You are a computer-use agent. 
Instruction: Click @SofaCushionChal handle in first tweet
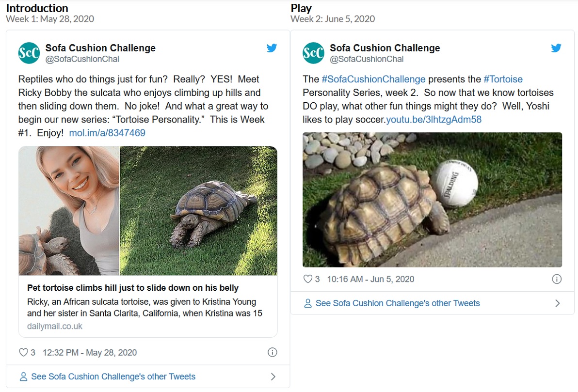pos(82,59)
